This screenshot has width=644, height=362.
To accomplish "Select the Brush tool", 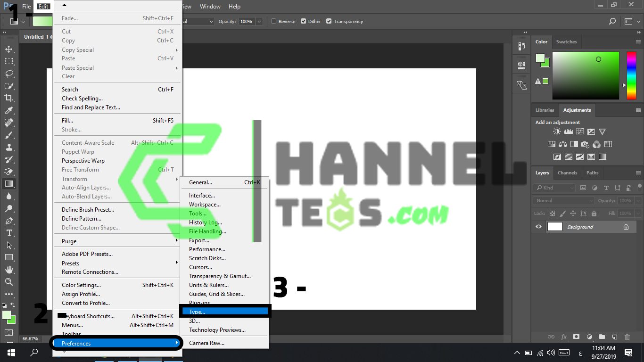I will click(x=9, y=135).
